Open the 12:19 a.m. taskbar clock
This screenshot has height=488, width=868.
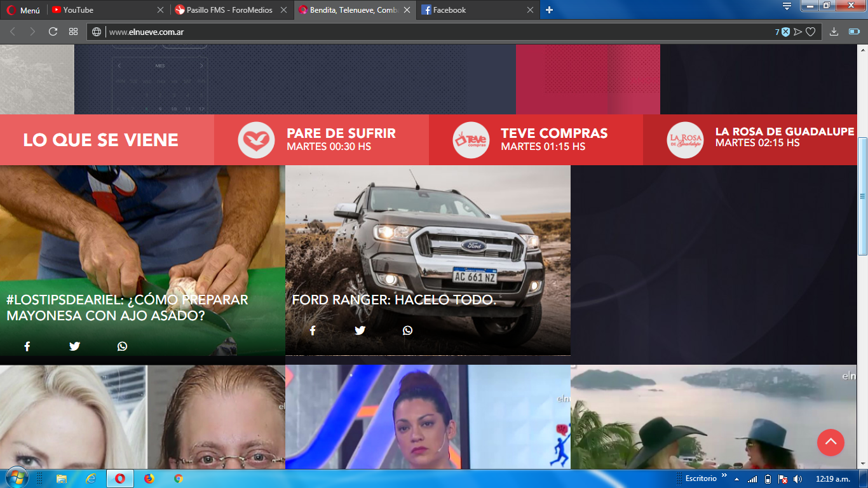[832, 479]
